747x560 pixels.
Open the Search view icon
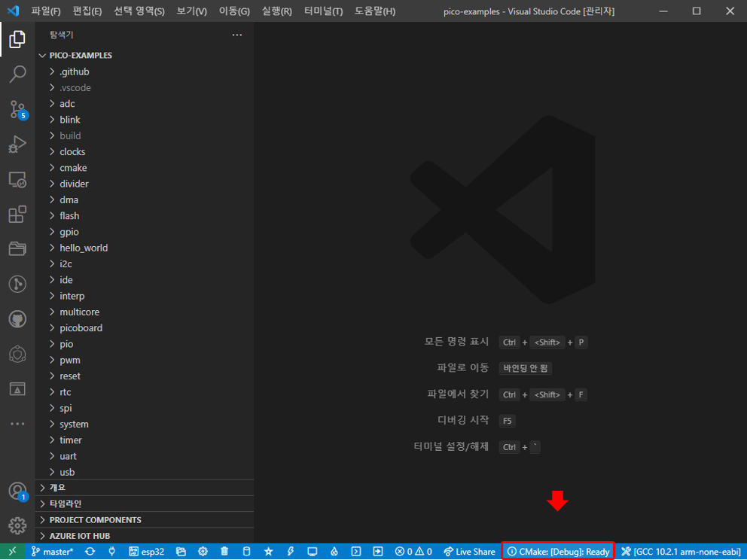(x=17, y=74)
